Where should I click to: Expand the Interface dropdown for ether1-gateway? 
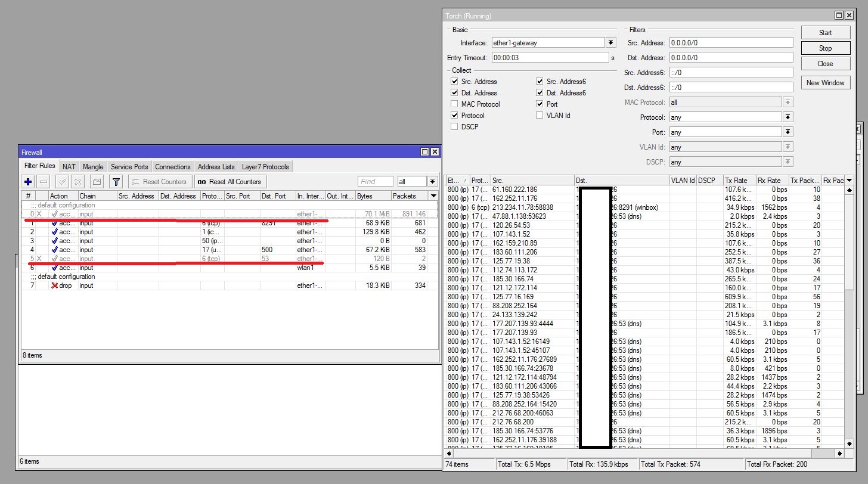point(610,43)
